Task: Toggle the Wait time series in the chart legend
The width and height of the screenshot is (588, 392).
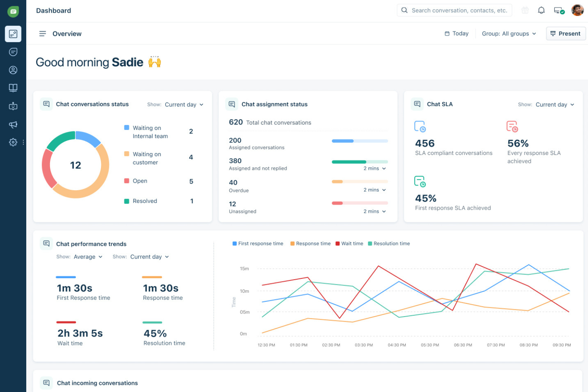Action: 349,243
